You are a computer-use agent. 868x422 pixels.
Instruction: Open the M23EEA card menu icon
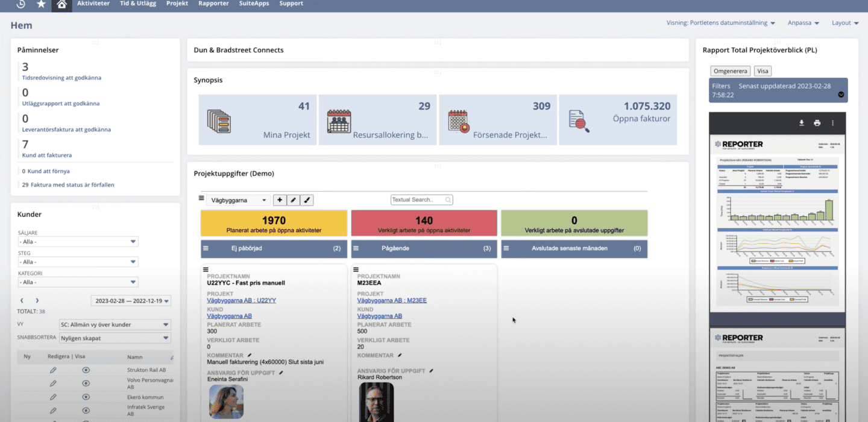tap(356, 269)
